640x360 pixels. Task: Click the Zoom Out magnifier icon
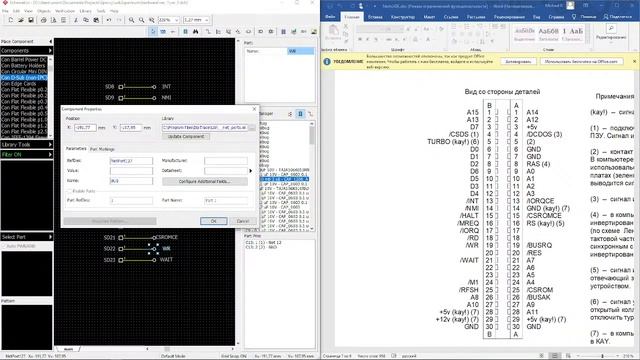(x=141, y=20)
